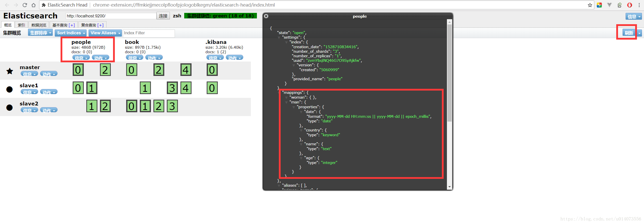The width and height of the screenshot is (644, 224).
Task: Select people shard 2 on master
Action: tap(105, 70)
